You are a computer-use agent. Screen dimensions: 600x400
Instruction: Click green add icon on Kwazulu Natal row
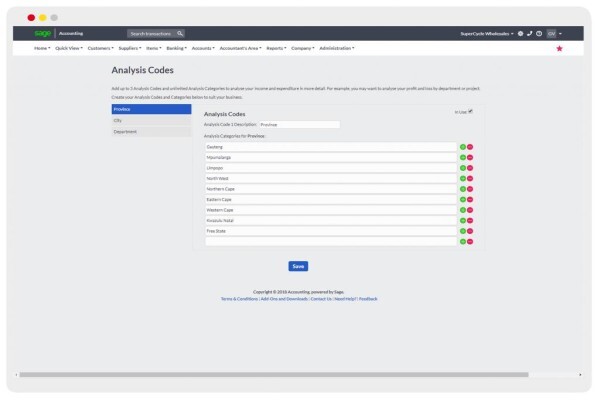[x=463, y=220]
